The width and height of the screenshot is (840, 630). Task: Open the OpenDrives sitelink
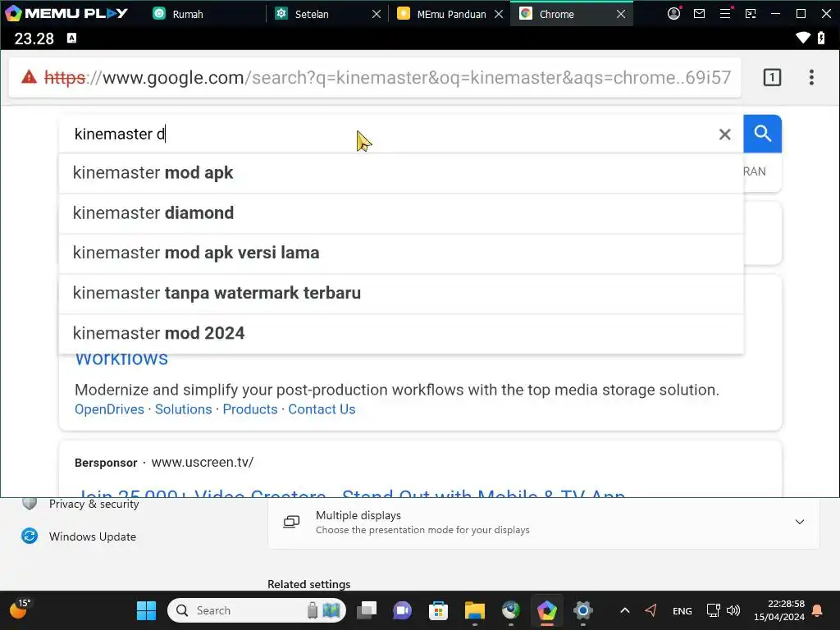109,409
